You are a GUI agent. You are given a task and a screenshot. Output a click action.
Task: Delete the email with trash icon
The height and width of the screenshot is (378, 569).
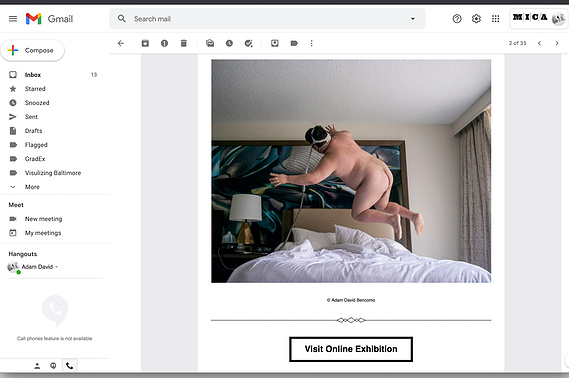pyautogui.click(x=184, y=43)
